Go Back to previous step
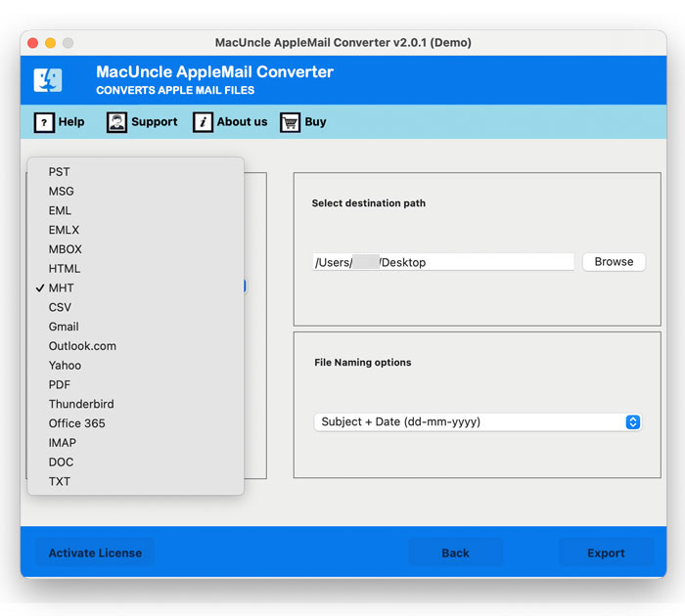Image resolution: width=685 pixels, height=616 pixels. (x=455, y=553)
